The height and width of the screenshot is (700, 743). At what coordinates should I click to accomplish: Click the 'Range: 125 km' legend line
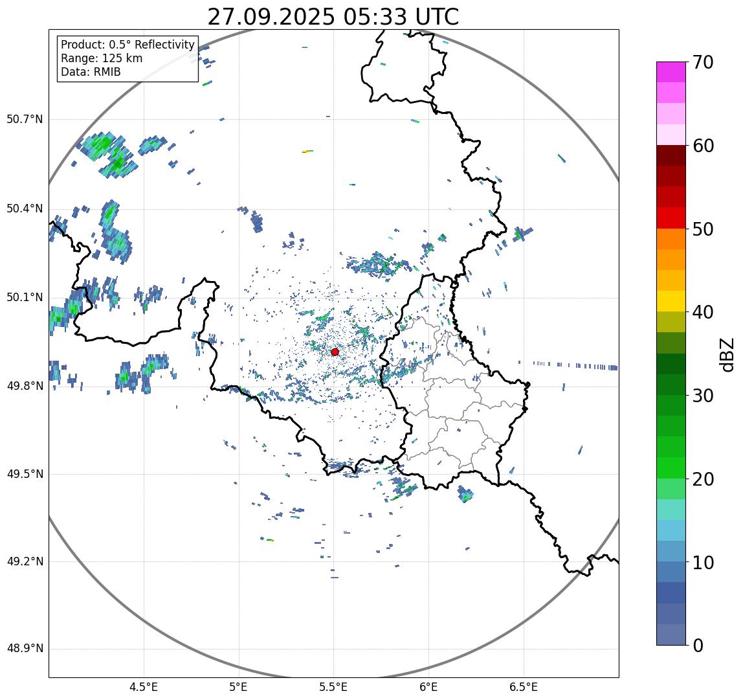click(102, 58)
